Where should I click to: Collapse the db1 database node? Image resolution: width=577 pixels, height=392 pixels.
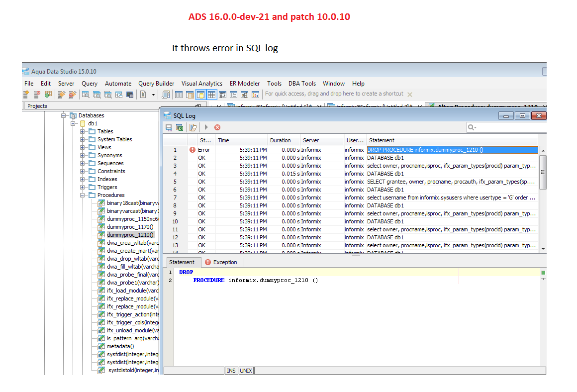coord(73,124)
